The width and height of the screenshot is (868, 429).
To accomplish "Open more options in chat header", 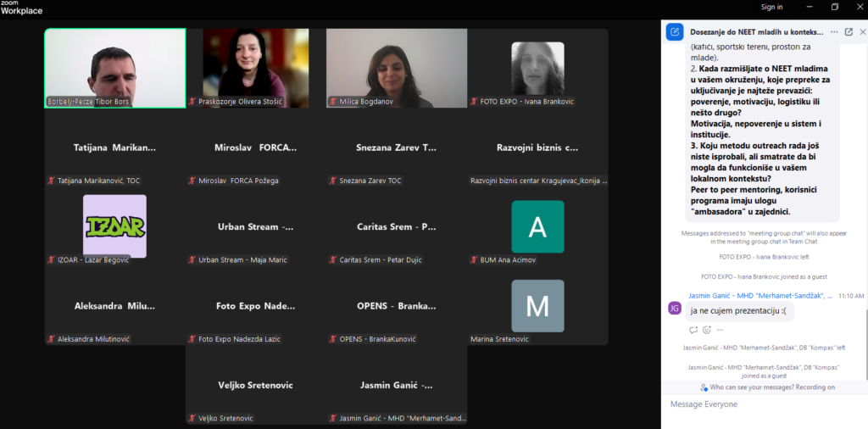I will tap(833, 31).
